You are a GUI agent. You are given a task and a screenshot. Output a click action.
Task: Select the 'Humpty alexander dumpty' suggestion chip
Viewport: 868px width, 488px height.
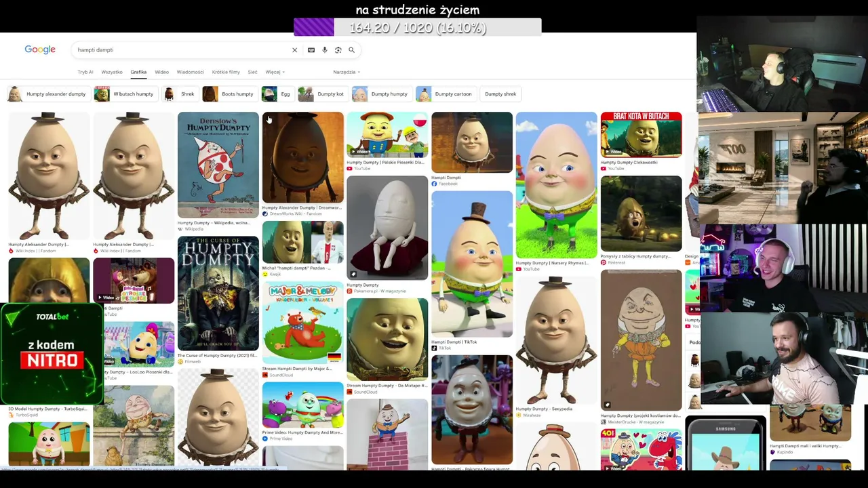coord(47,94)
